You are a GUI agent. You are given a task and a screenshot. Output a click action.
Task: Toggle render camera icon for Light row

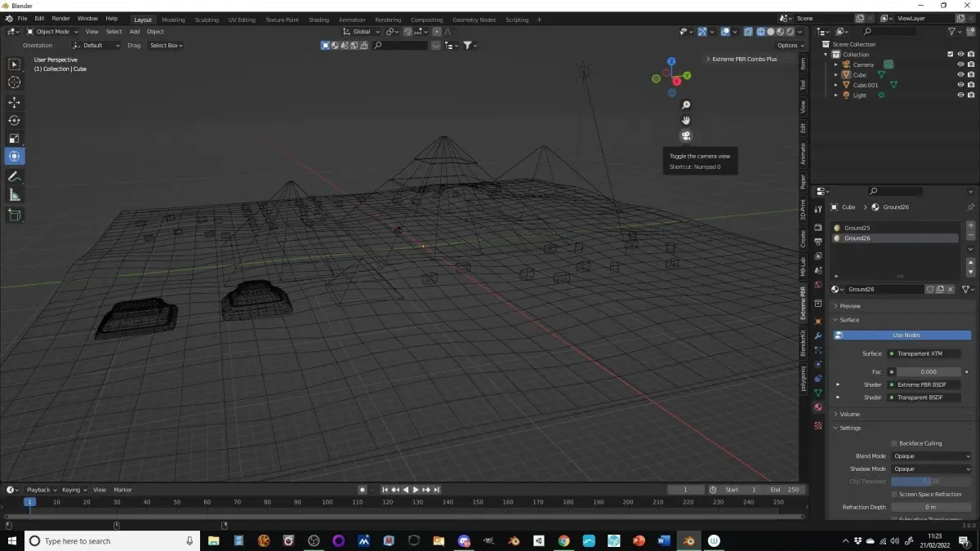point(971,95)
